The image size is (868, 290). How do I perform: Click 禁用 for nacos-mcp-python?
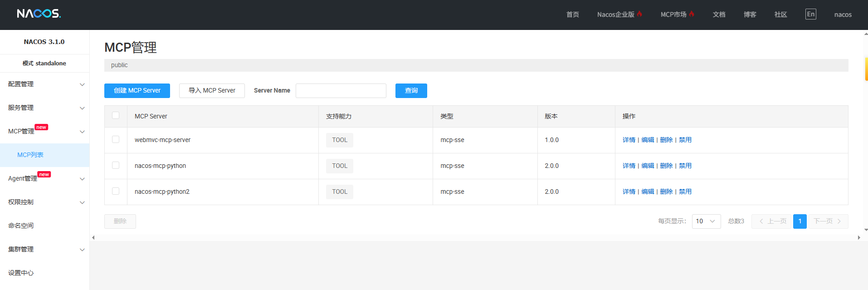685,166
